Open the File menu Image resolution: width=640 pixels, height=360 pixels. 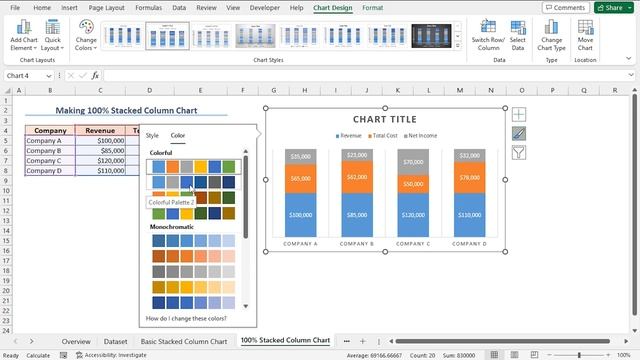pyautogui.click(x=15, y=8)
